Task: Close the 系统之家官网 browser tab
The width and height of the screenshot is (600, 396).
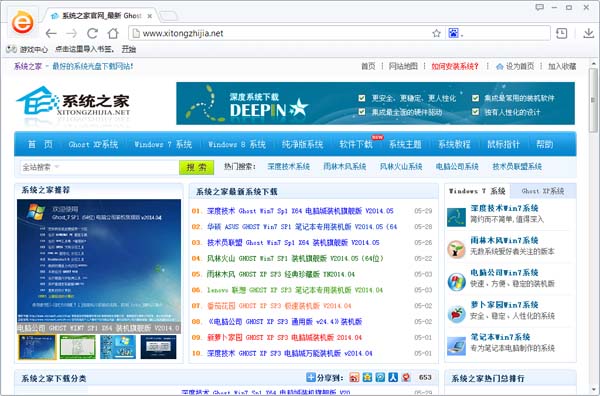Action: tap(150, 16)
